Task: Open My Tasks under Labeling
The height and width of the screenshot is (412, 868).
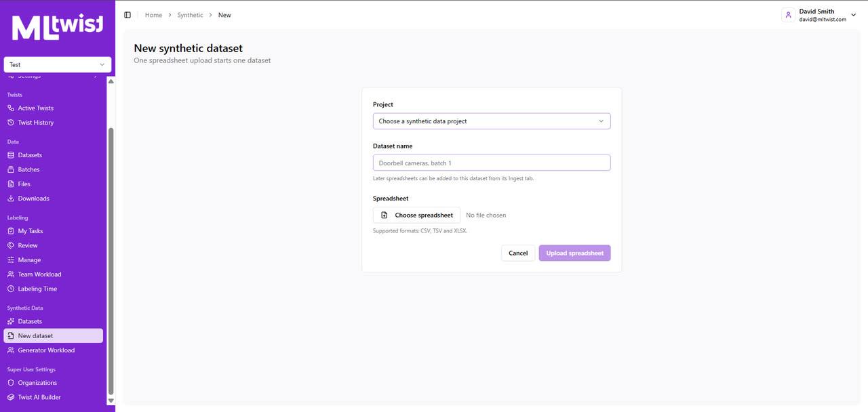Action: pos(54,231)
